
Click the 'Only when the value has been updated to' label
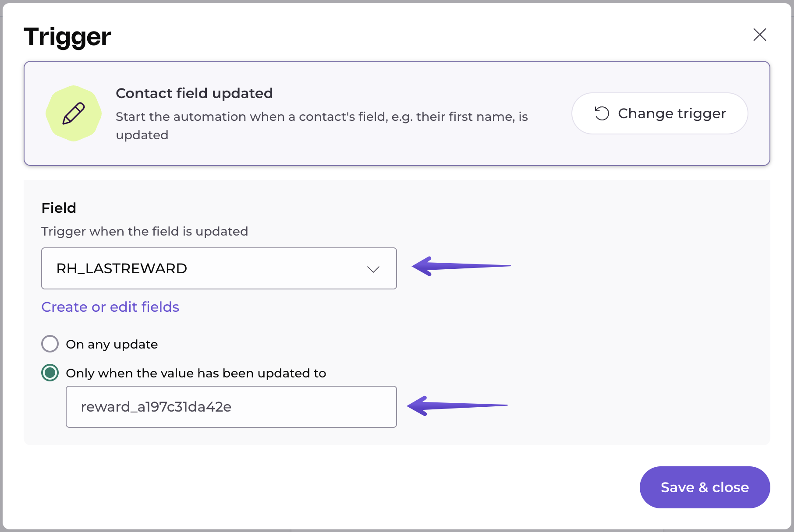pyautogui.click(x=196, y=373)
